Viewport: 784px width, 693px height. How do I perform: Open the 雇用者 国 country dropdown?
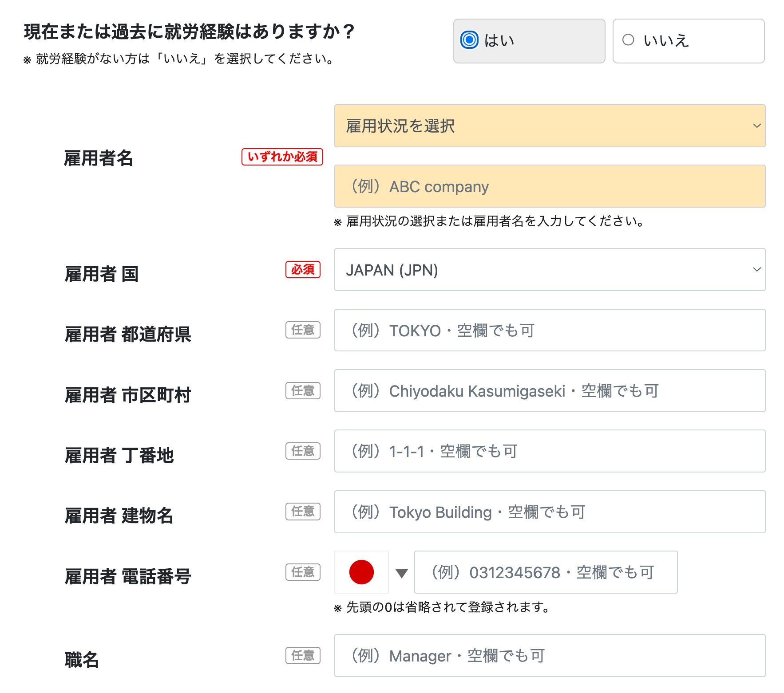[550, 269]
